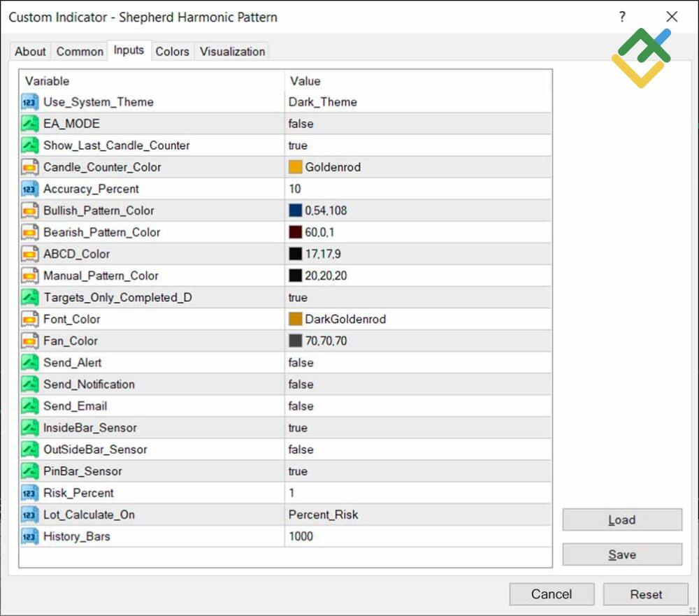Switch to the Colors tab

pyautogui.click(x=172, y=51)
